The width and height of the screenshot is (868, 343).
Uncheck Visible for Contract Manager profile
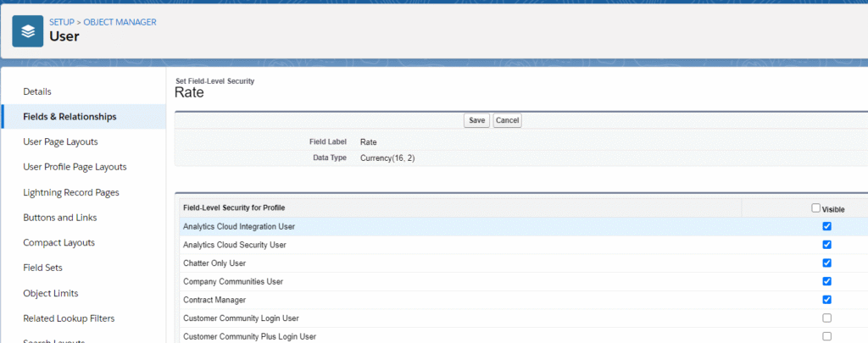tap(826, 300)
